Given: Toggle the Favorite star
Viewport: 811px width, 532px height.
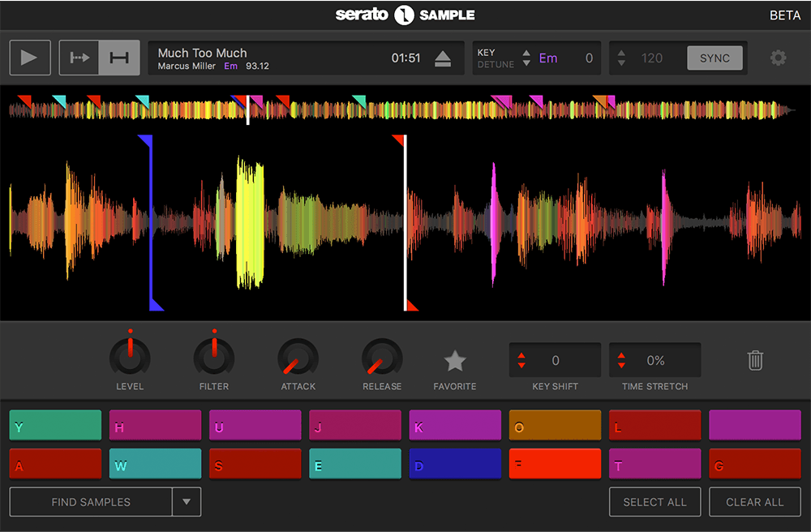Looking at the screenshot, I should click(454, 360).
